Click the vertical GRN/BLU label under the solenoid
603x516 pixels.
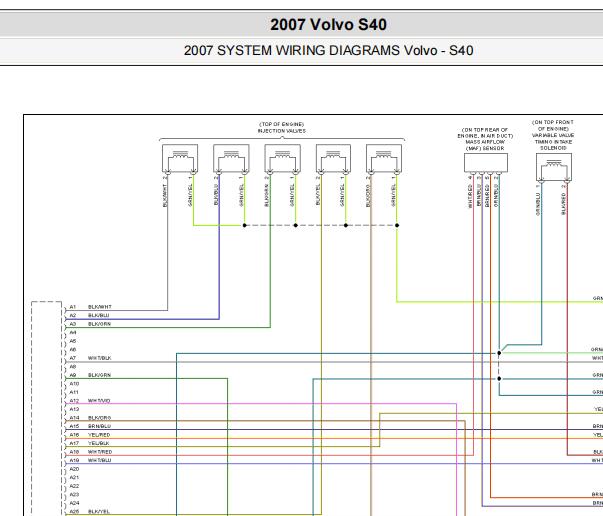[538, 204]
